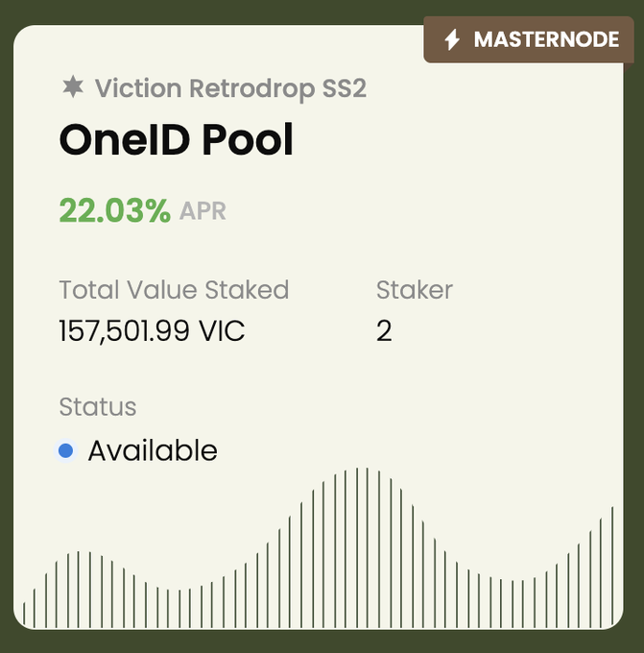644x653 pixels.
Task: Click the blue status dot indicator
Action: click(x=65, y=450)
